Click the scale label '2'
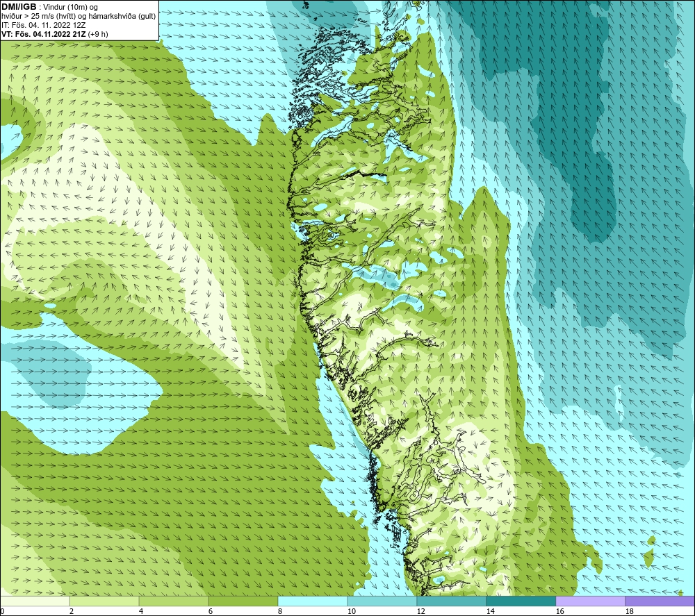The width and height of the screenshot is (695, 616). click(x=72, y=612)
